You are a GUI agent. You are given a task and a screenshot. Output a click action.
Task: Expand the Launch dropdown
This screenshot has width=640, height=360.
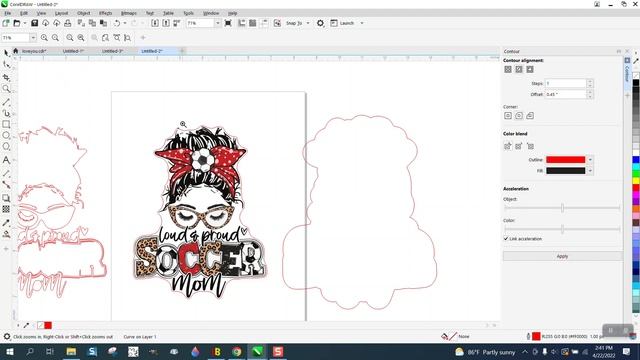point(362,23)
